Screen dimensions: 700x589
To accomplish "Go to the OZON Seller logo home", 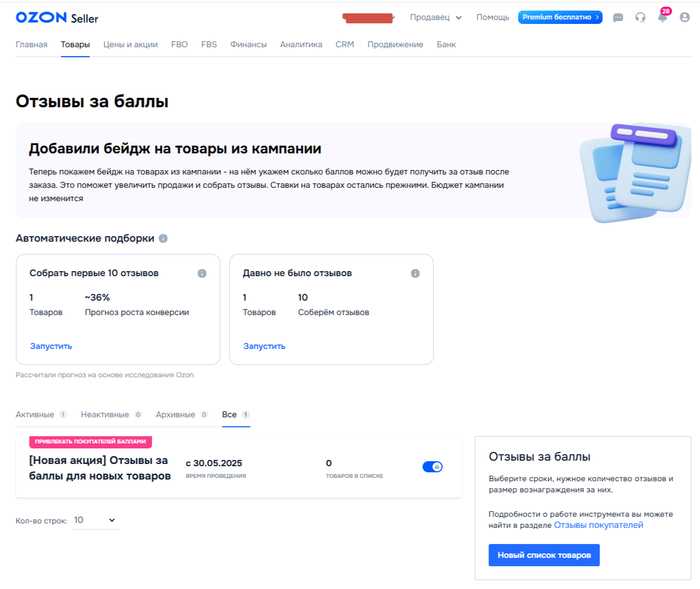I will (57, 18).
